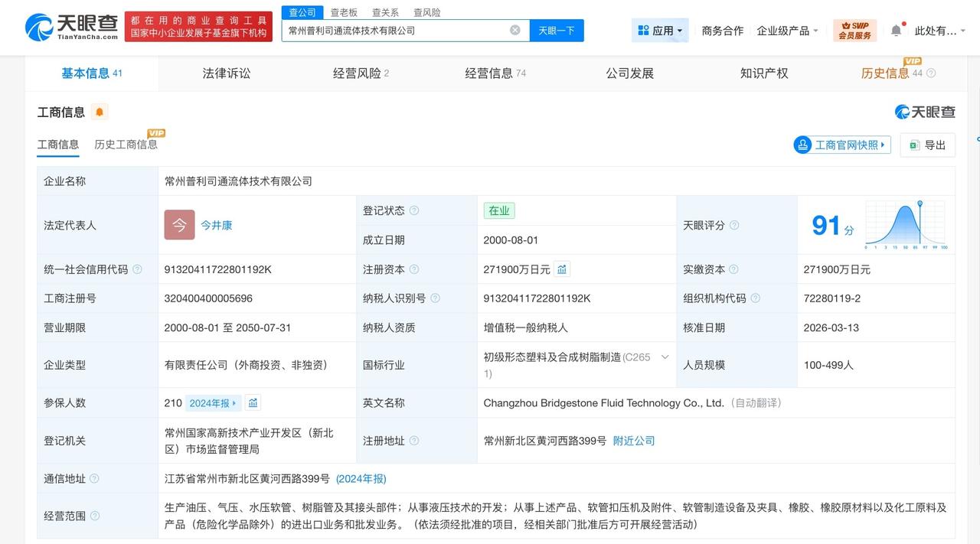The image size is (980, 544).
Task: Select the 查老板 search tab
Action: click(343, 12)
